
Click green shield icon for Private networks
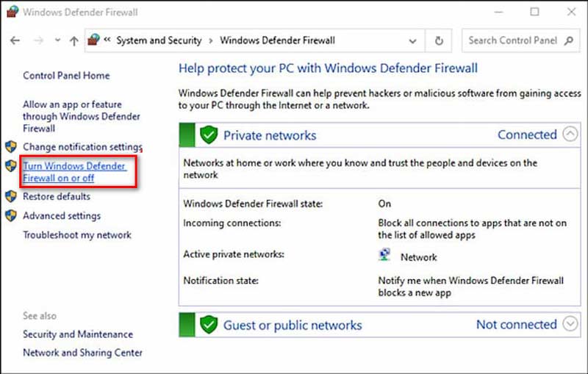(209, 135)
